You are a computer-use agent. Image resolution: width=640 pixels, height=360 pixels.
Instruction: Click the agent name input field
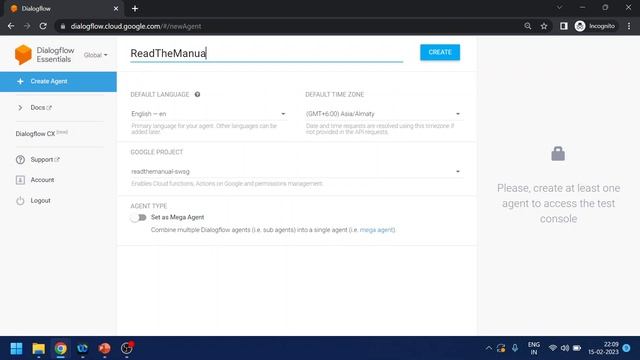[267, 53]
